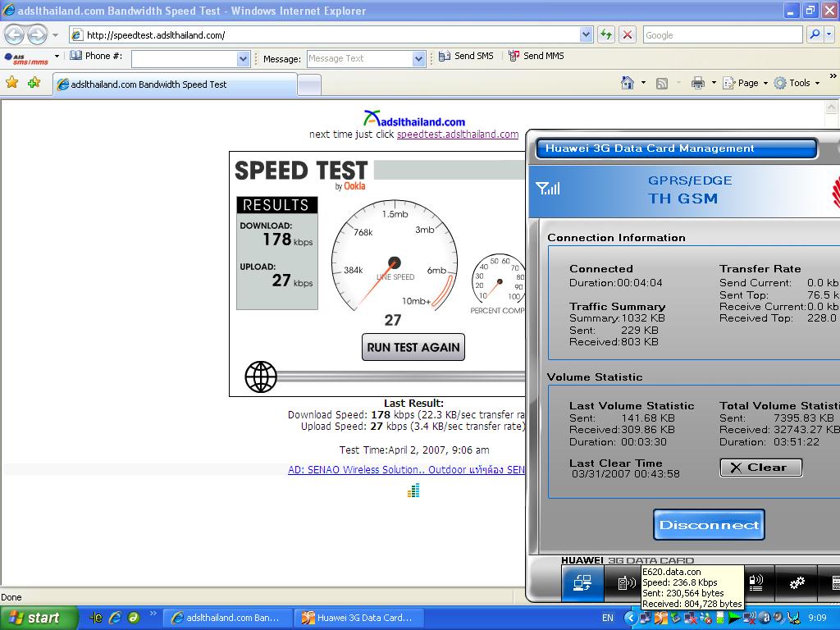The height and width of the screenshot is (630, 840).
Task: Click RUN TEST AGAIN button
Action: pyautogui.click(x=413, y=347)
